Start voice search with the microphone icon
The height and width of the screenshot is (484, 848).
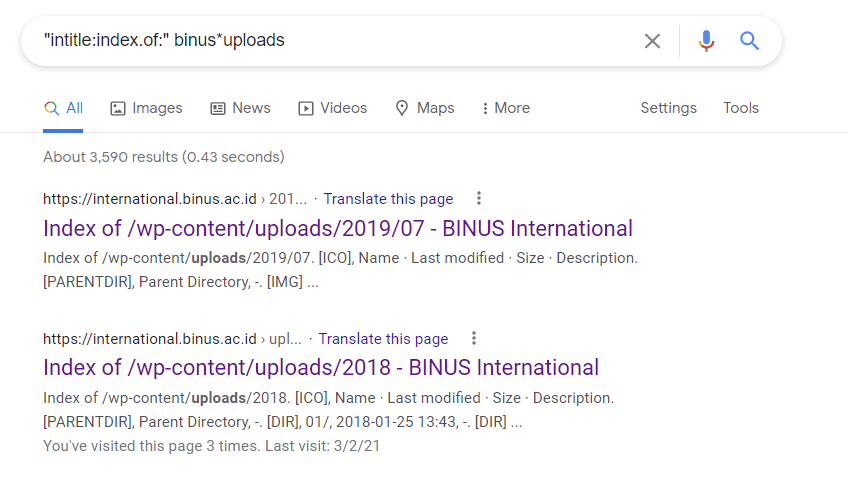tap(706, 41)
